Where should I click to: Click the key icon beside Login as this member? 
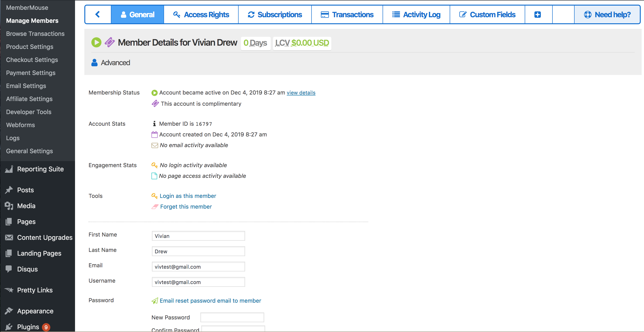click(x=154, y=196)
